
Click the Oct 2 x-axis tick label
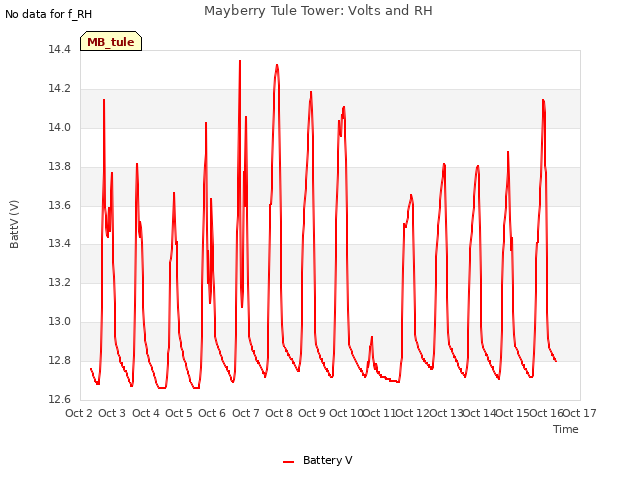tap(79, 413)
